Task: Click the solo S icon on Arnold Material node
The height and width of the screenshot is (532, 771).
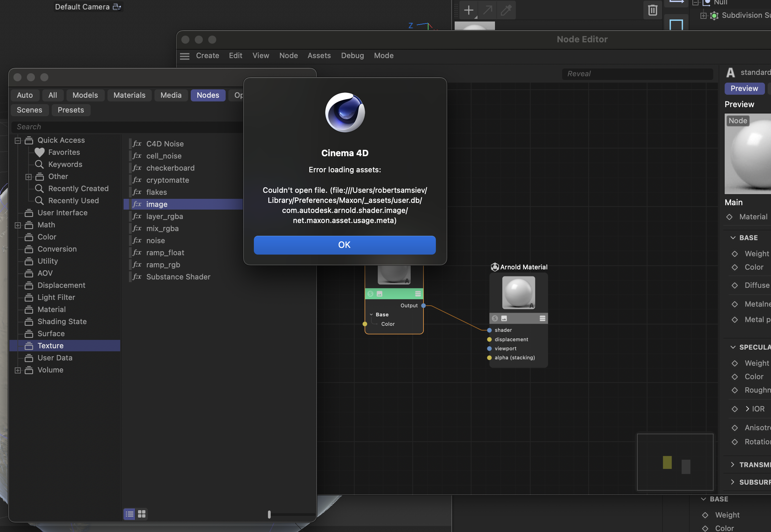Action: [495, 318]
